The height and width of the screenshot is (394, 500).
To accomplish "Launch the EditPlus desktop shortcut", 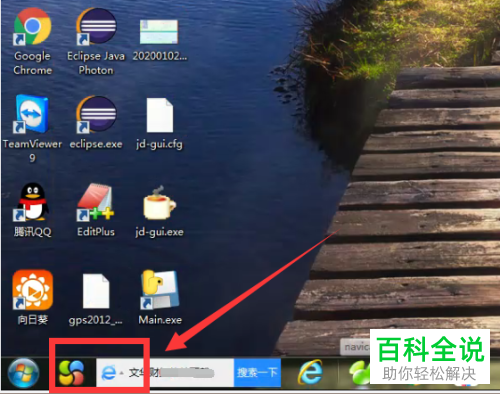I will pos(96,202).
